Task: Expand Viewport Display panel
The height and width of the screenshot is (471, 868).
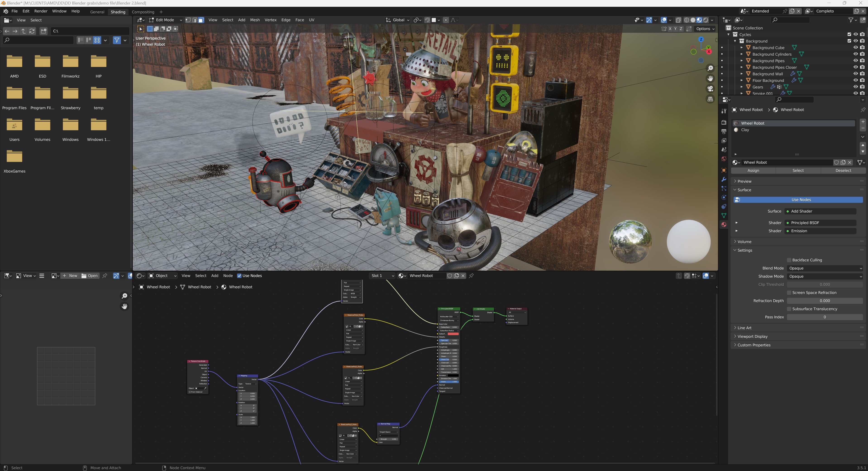Action: pyautogui.click(x=752, y=336)
